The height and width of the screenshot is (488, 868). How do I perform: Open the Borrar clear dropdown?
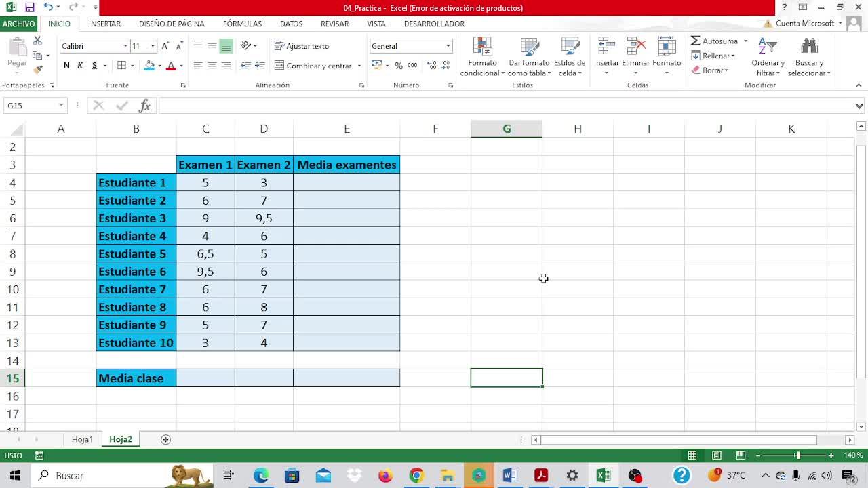(710, 70)
